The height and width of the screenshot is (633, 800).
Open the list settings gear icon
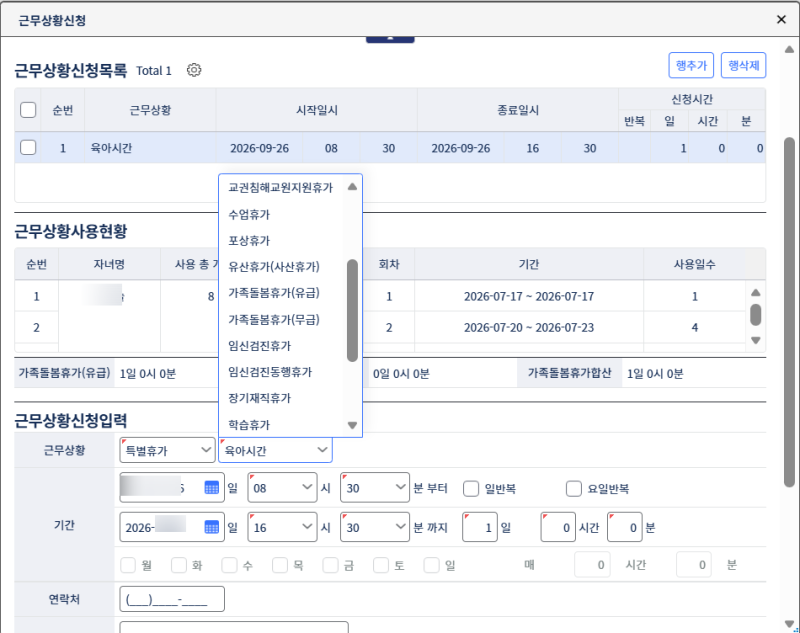[194, 70]
